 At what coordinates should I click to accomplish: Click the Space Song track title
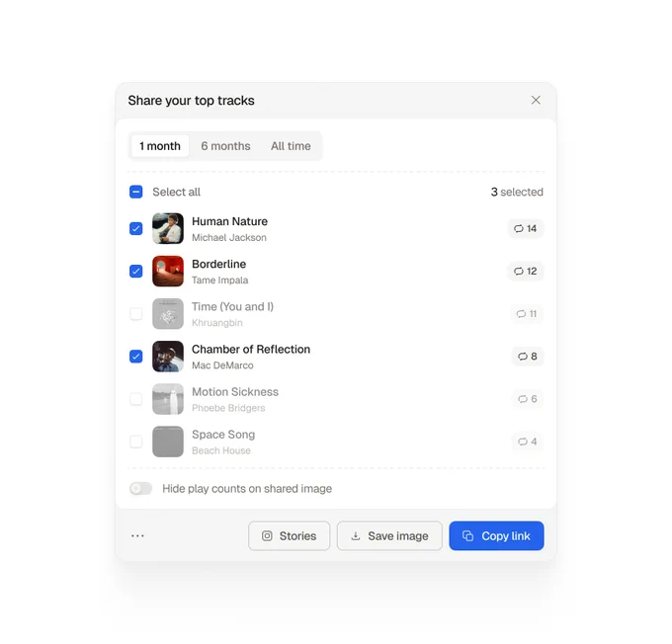tap(223, 435)
